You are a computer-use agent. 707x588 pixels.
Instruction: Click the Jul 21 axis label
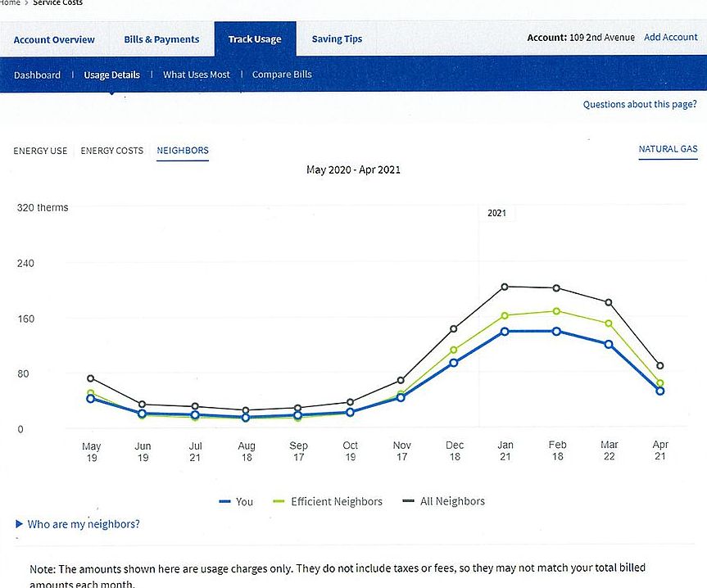coord(195,451)
